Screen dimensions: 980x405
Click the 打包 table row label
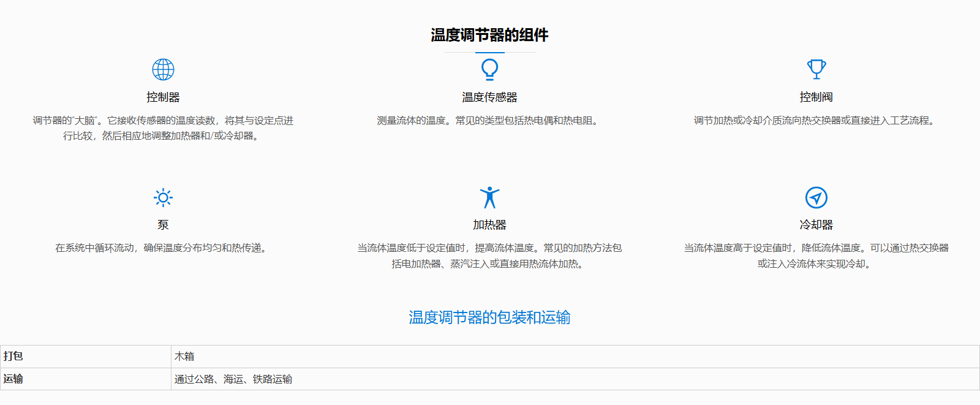coord(13,356)
